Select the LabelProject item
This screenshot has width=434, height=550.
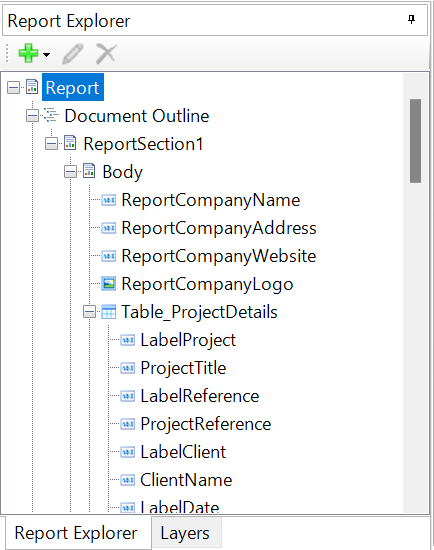point(188,340)
